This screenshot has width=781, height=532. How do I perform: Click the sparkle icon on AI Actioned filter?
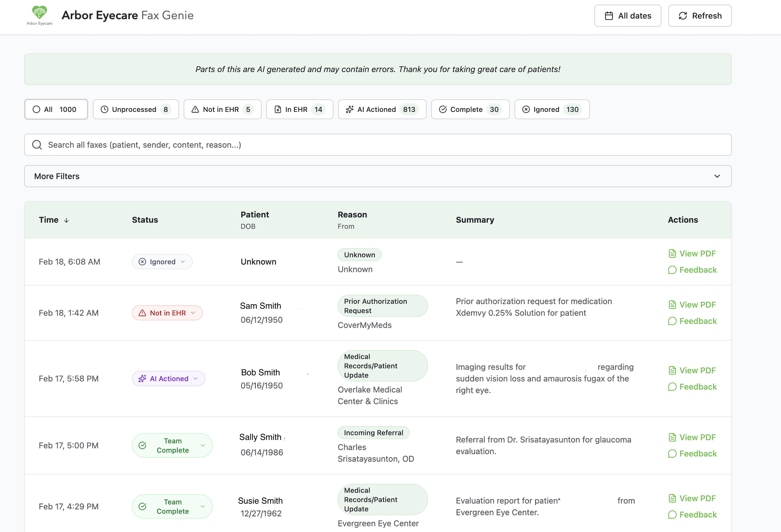(x=350, y=109)
